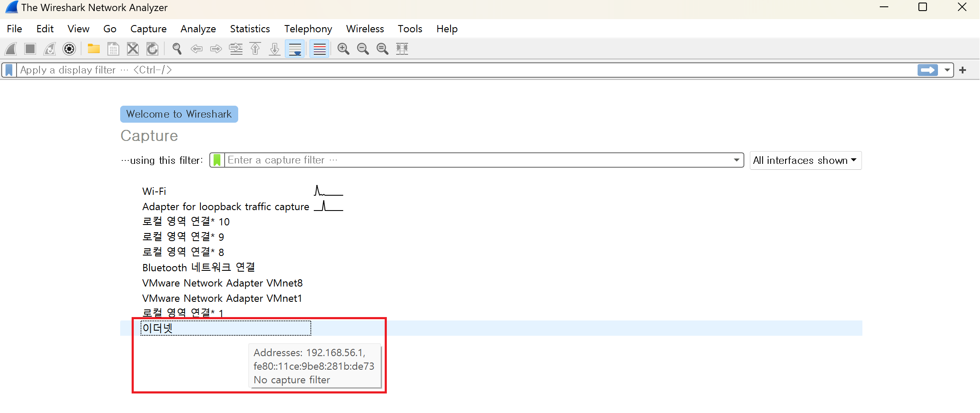Stop capturing packets square icon

30,49
